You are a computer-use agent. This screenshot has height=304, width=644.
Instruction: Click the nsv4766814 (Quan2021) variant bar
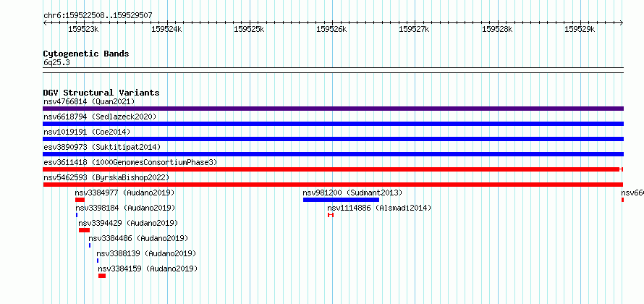click(333, 109)
